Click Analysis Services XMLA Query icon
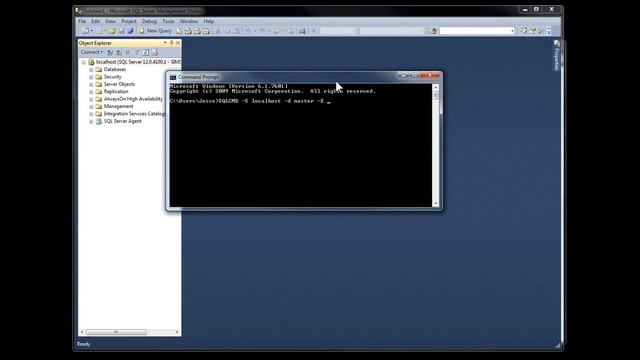This screenshot has width=640, height=360. pos(206,31)
